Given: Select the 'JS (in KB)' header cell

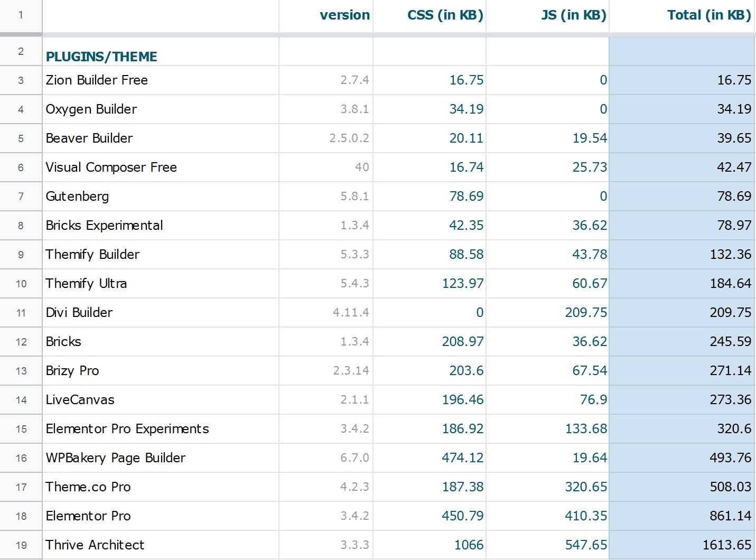Looking at the screenshot, I should pos(547,15).
